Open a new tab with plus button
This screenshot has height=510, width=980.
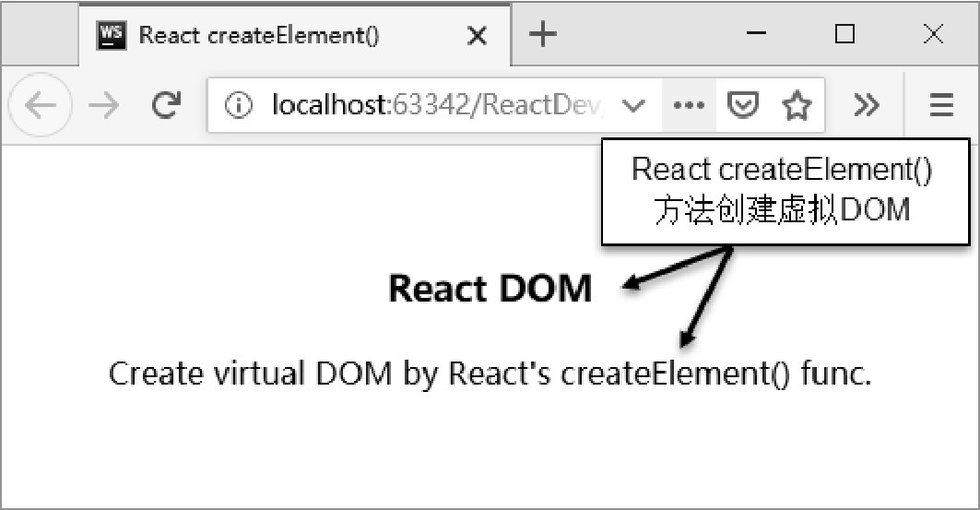(542, 33)
